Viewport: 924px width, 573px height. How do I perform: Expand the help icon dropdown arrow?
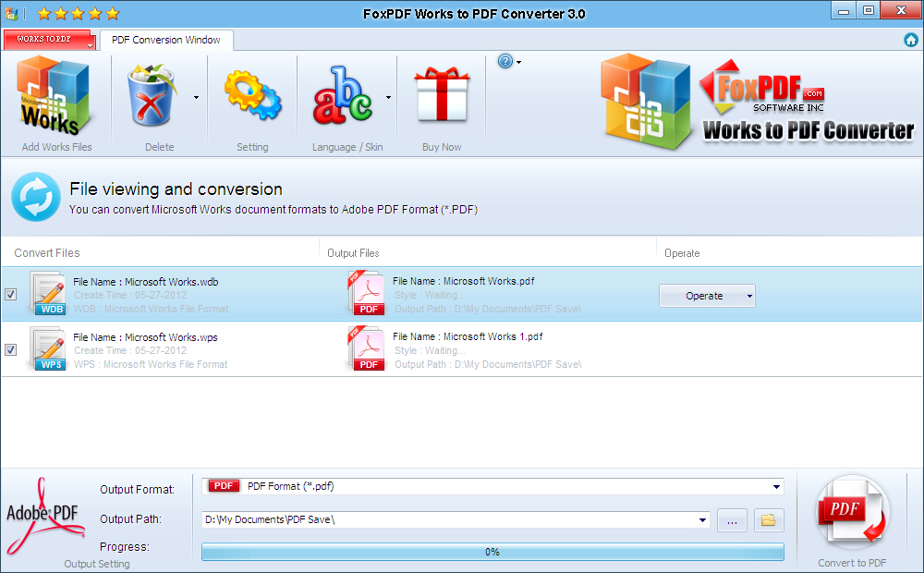pos(518,62)
